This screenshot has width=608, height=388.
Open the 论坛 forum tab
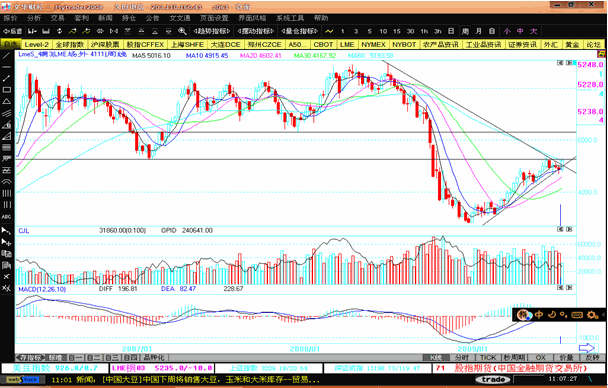click(593, 45)
